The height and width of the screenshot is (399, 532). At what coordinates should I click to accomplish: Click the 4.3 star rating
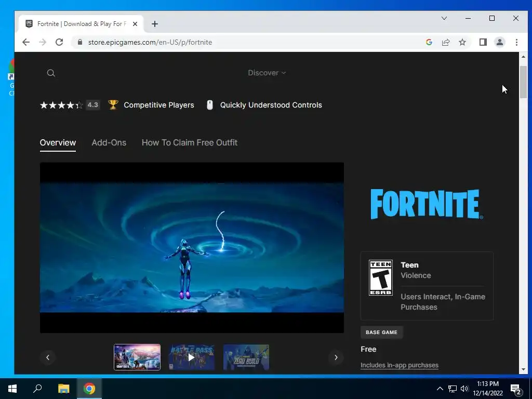click(x=70, y=105)
